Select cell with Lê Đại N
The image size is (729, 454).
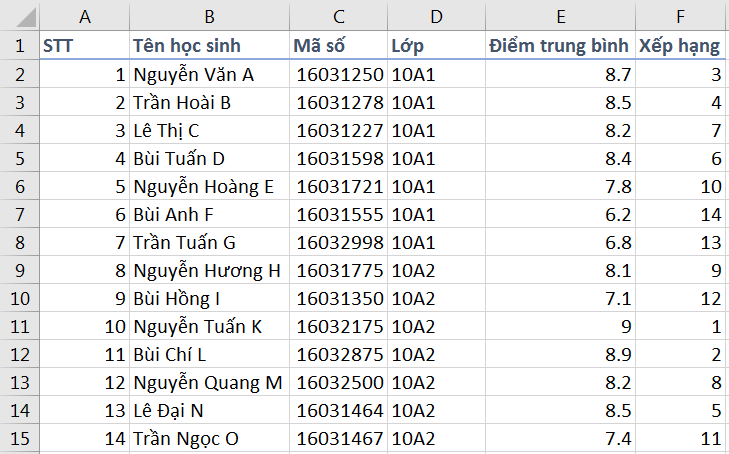(x=209, y=410)
